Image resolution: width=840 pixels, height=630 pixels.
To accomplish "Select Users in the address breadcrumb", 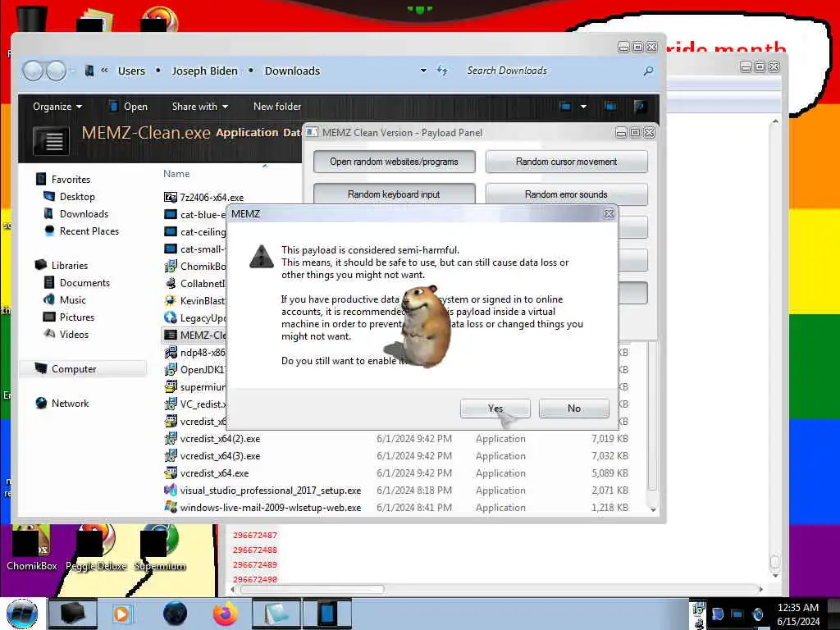I will 131,71.
